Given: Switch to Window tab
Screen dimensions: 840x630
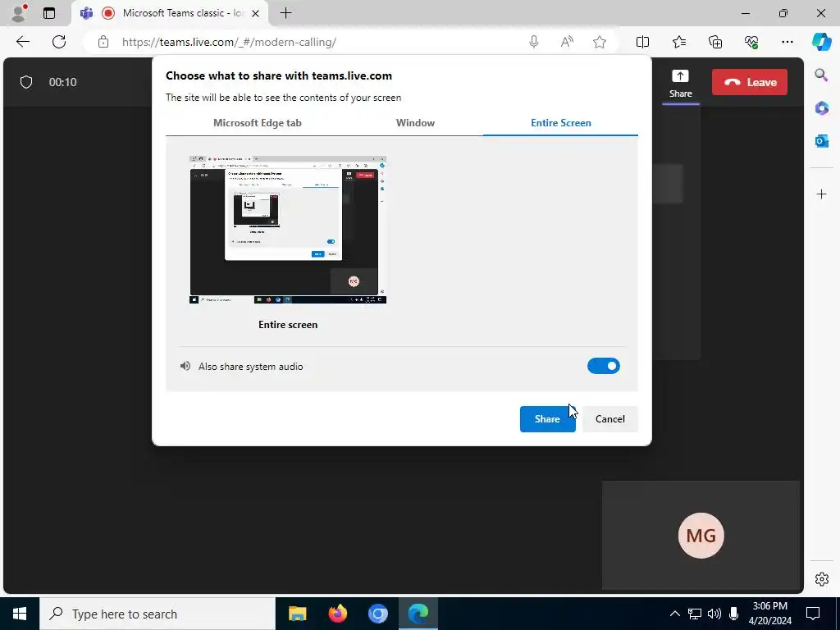Looking at the screenshot, I should click(415, 123).
